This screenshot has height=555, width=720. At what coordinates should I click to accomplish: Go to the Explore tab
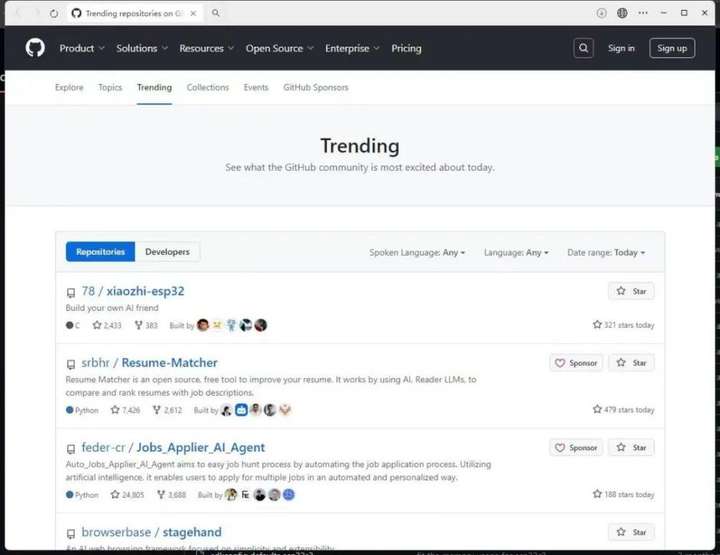coord(69,87)
